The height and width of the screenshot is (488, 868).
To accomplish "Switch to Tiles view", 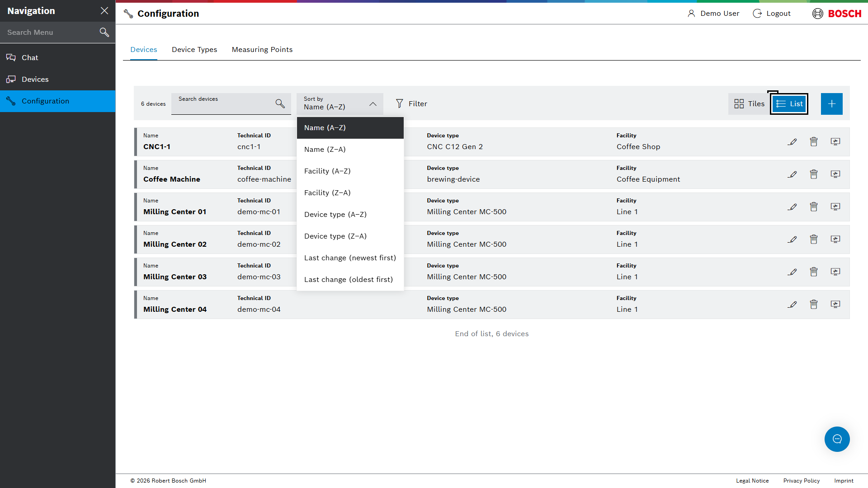I will click(749, 104).
